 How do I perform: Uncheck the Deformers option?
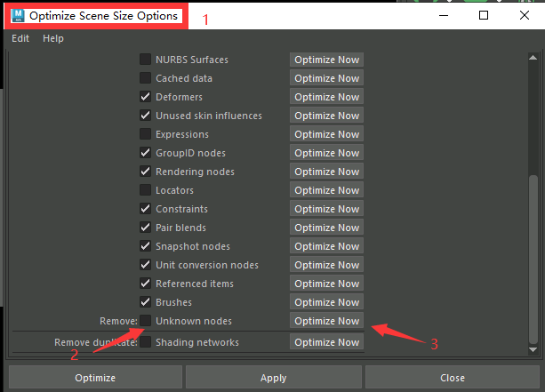click(145, 97)
